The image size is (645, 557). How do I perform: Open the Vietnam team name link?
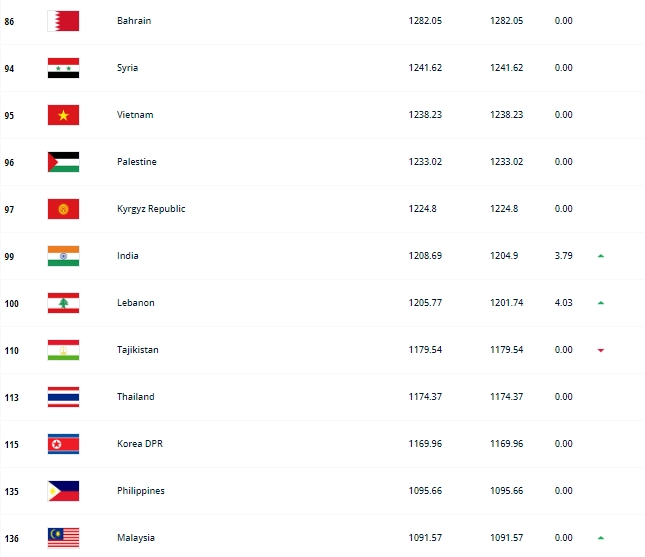pyautogui.click(x=135, y=115)
